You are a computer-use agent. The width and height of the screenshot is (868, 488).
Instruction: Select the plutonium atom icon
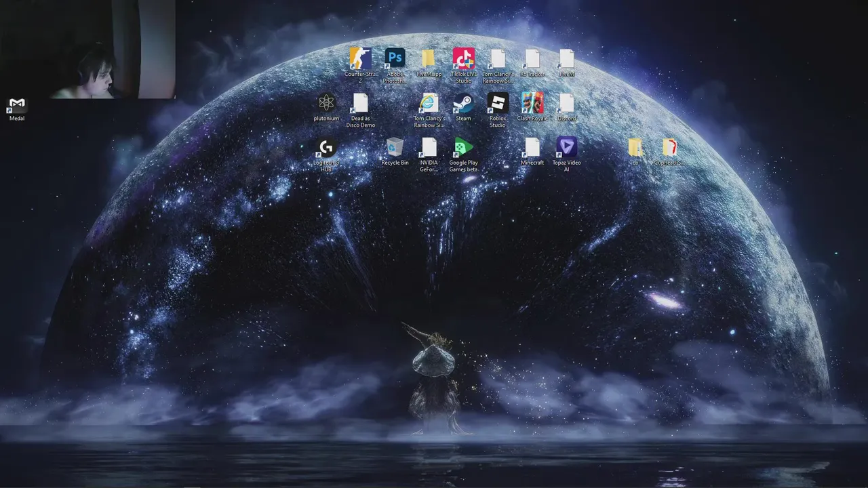click(326, 107)
